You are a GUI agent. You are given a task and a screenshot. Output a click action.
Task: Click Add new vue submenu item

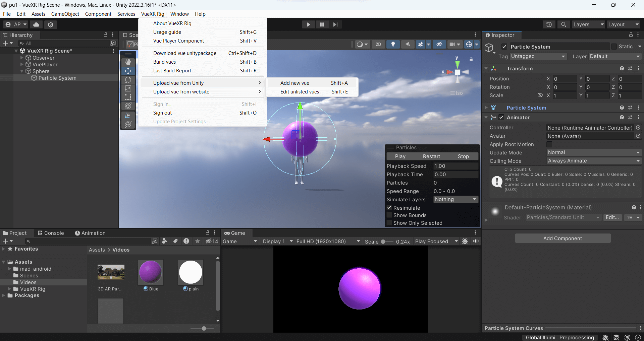(x=312, y=83)
